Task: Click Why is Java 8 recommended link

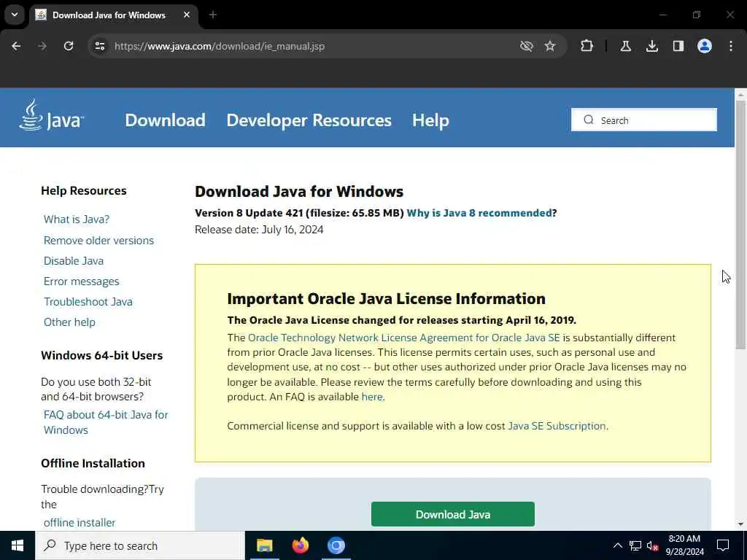Action: click(x=479, y=213)
